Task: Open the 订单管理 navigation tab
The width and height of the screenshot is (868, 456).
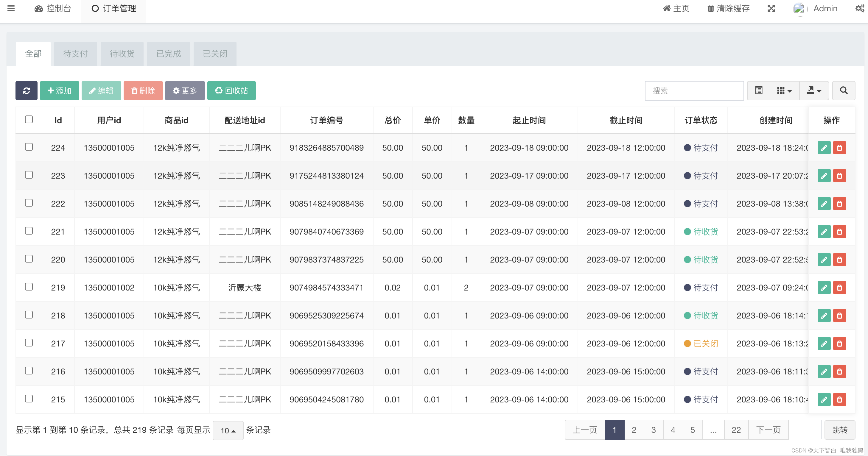Action: (x=113, y=8)
